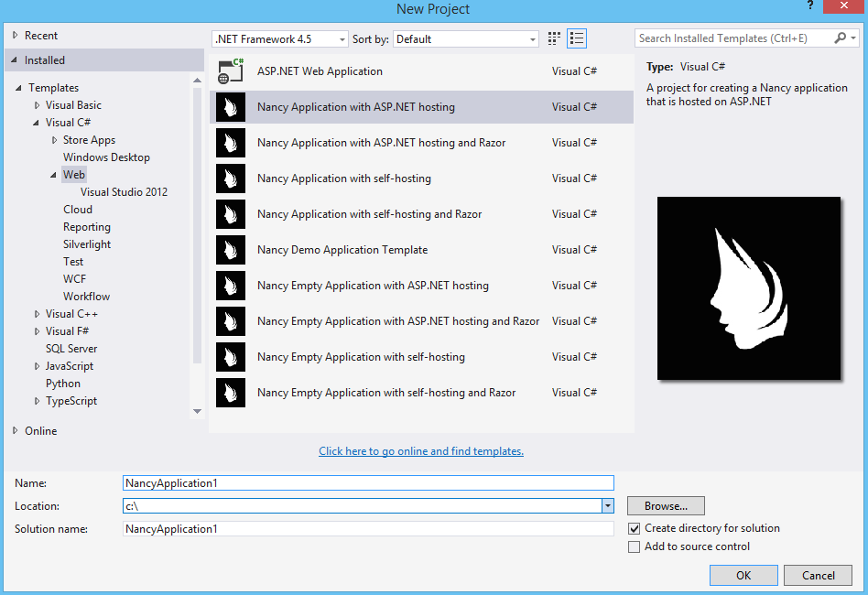Expand the Visual F# node arrow
This screenshot has height=595, width=868.
pos(37,331)
